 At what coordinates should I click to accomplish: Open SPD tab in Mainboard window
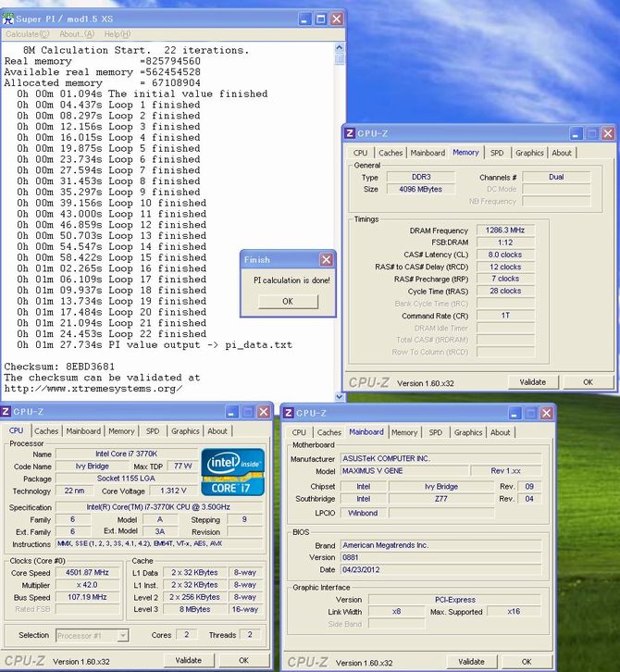pyautogui.click(x=435, y=432)
